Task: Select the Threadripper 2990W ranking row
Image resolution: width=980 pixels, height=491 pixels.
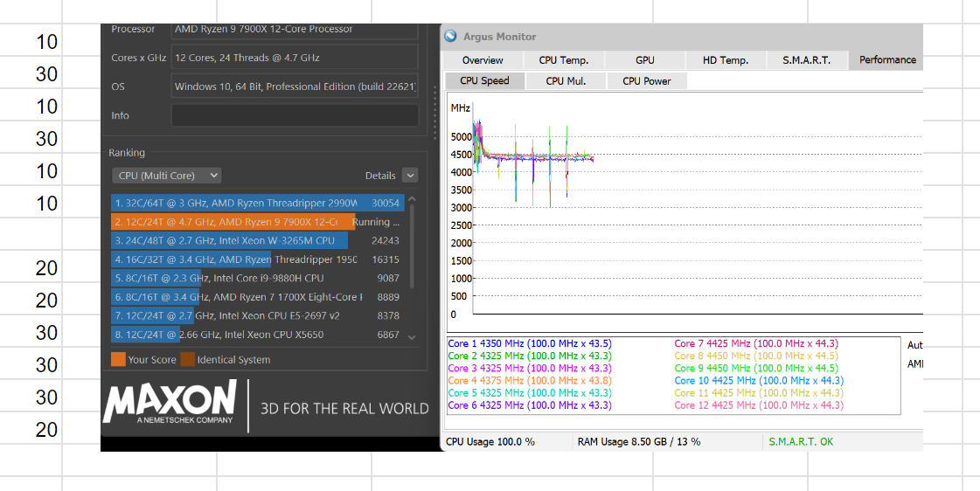Action: (258, 203)
